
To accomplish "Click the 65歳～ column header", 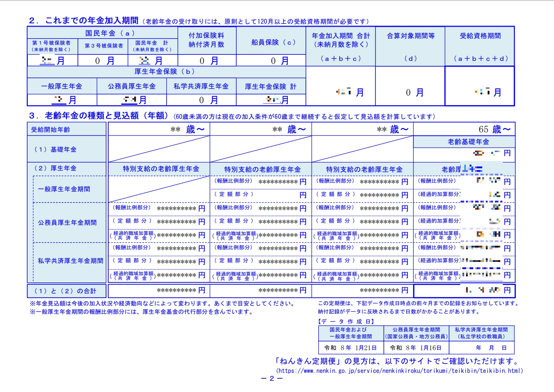I will (x=494, y=129).
